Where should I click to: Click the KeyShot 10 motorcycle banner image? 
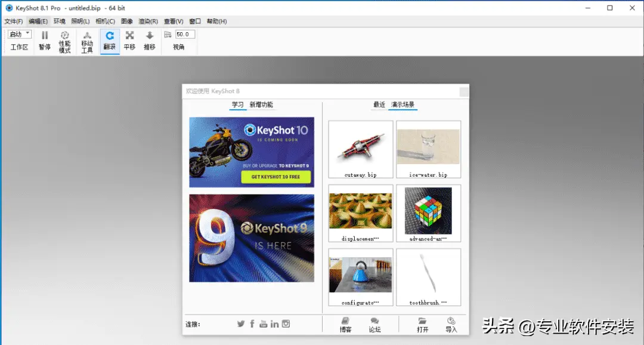point(252,152)
